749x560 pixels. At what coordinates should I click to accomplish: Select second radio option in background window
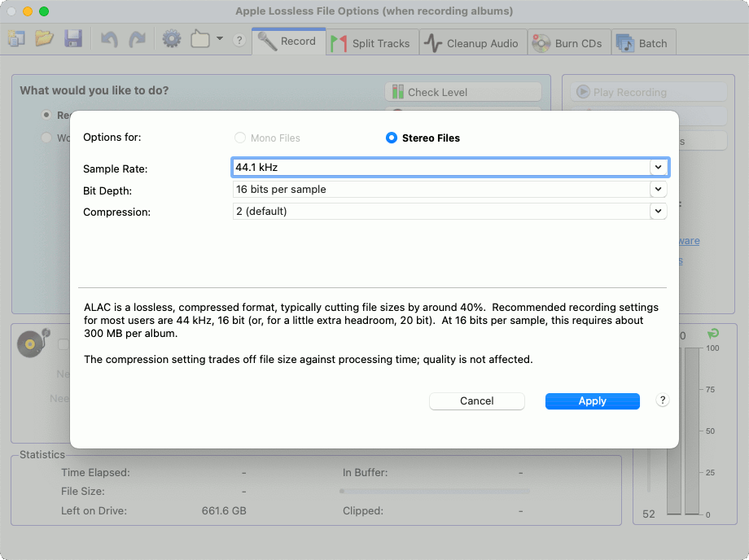pos(46,138)
